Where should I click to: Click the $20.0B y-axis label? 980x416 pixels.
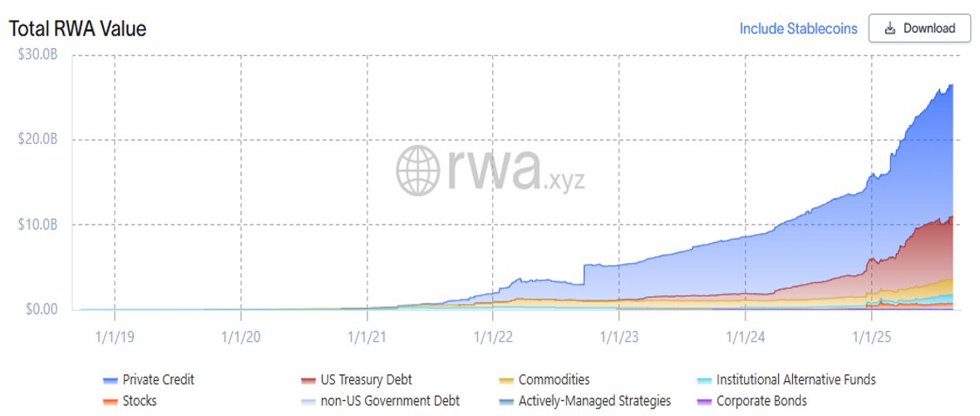coord(37,140)
